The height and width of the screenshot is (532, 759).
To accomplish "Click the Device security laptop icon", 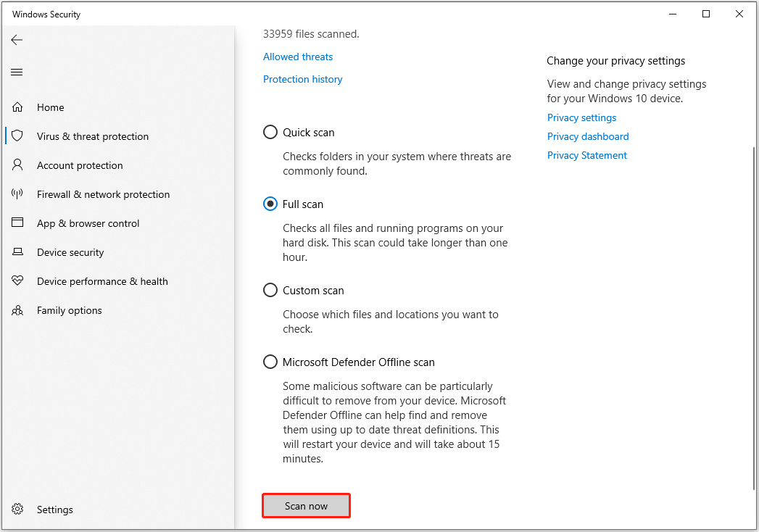I will tap(18, 252).
